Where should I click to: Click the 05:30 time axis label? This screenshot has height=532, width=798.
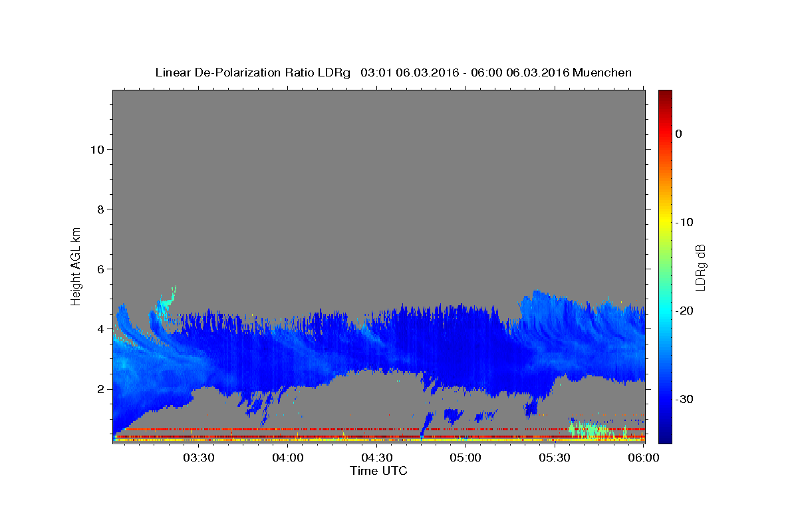pyautogui.click(x=555, y=459)
